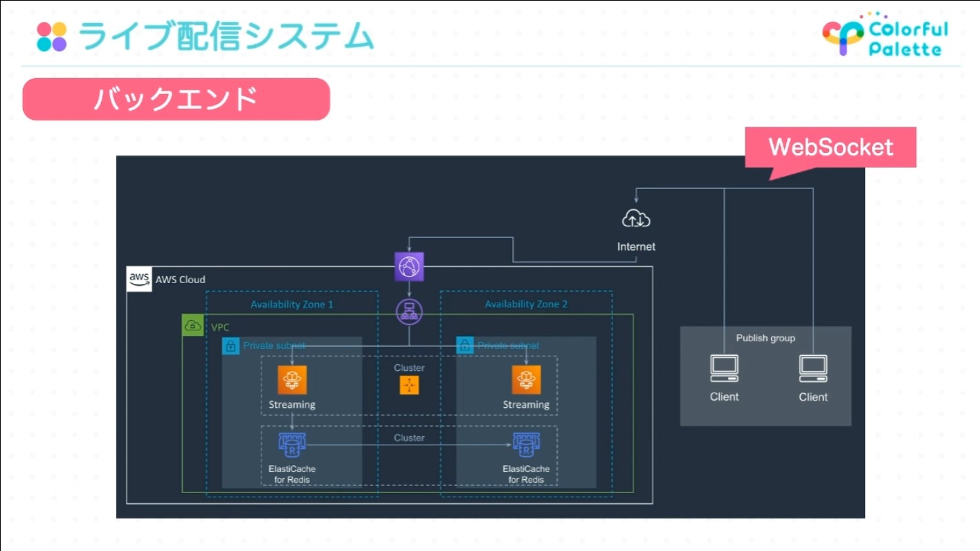
Task: Click the "Publish group" label
Action: [x=765, y=338]
